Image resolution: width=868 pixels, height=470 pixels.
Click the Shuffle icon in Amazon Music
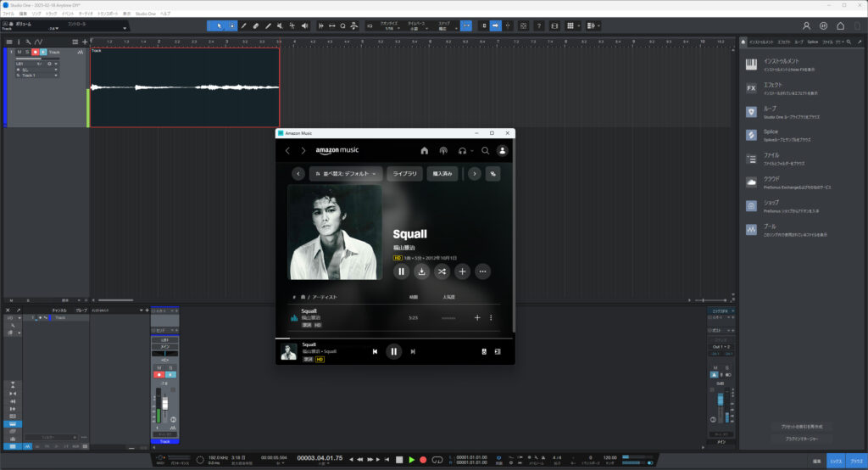442,271
